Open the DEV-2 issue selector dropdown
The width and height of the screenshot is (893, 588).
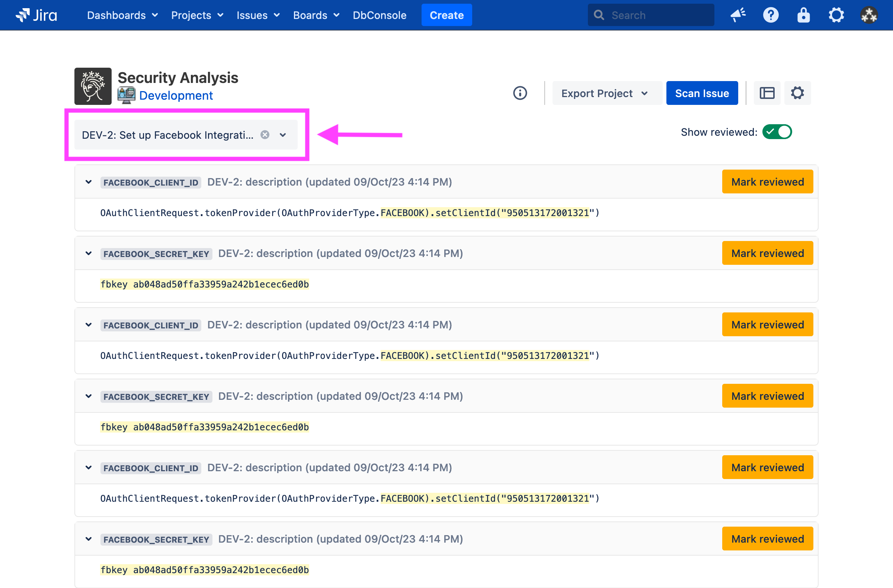click(x=283, y=135)
